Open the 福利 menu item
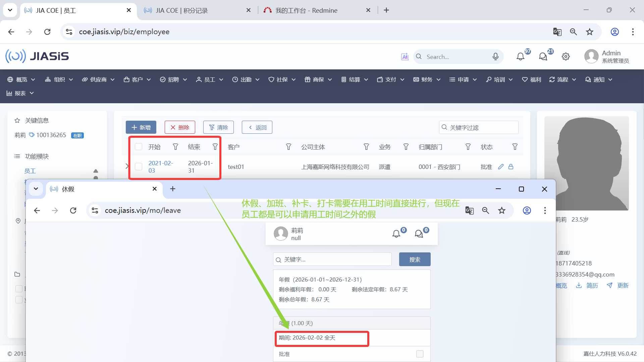The width and height of the screenshot is (644, 362). click(532, 79)
